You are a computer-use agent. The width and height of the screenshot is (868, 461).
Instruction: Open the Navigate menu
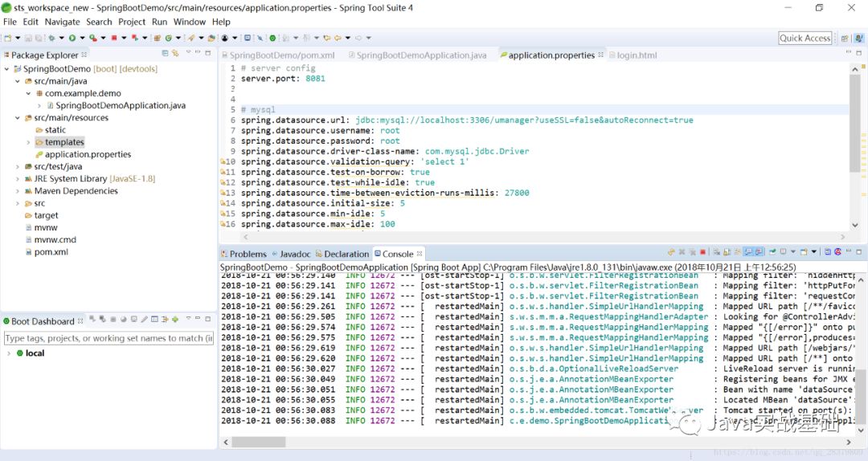pyautogui.click(x=62, y=22)
